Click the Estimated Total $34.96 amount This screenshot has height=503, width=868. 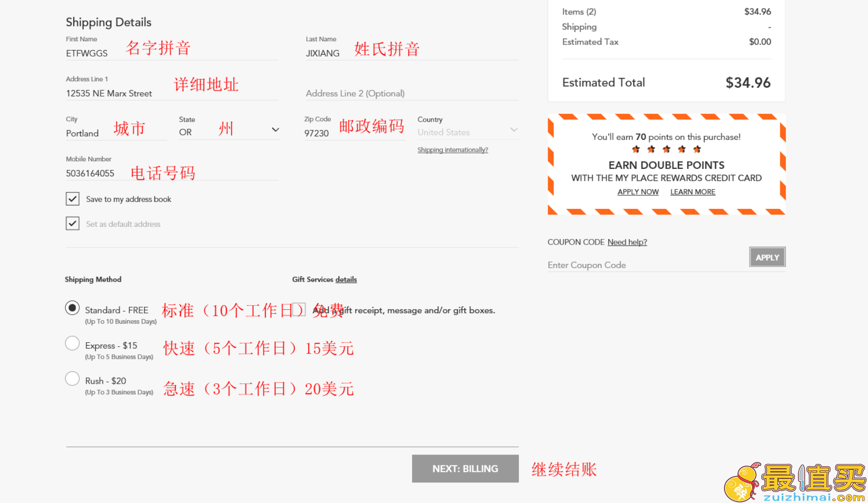point(748,83)
